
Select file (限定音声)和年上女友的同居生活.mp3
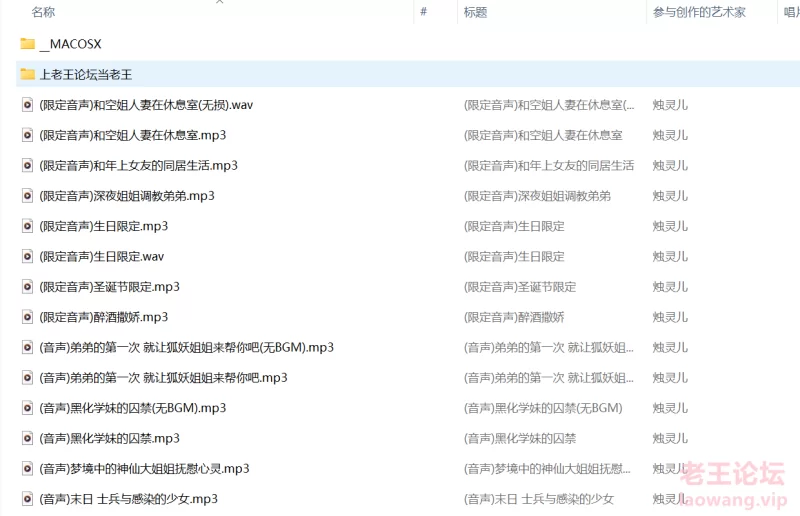(x=138, y=165)
